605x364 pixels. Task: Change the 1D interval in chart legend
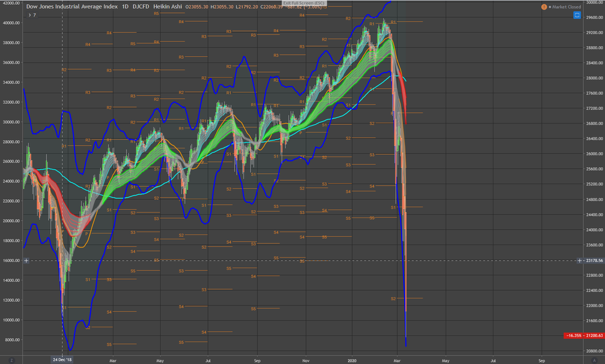tap(125, 6)
